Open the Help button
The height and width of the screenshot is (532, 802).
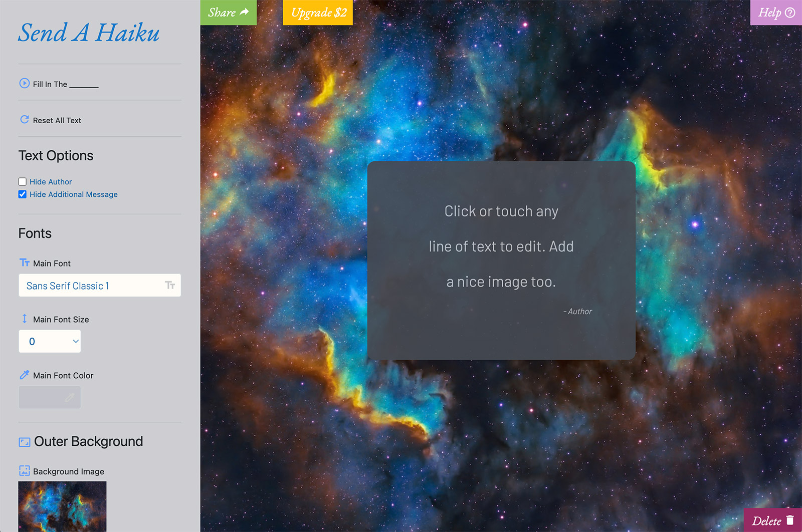tap(775, 13)
